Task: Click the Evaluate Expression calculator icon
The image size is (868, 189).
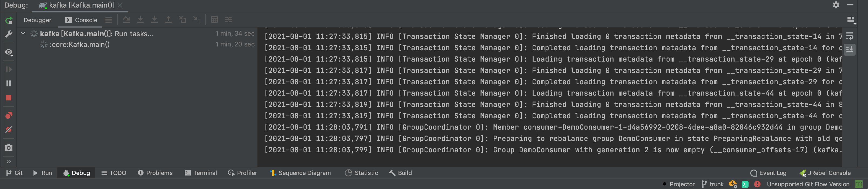Action: coord(214,19)
